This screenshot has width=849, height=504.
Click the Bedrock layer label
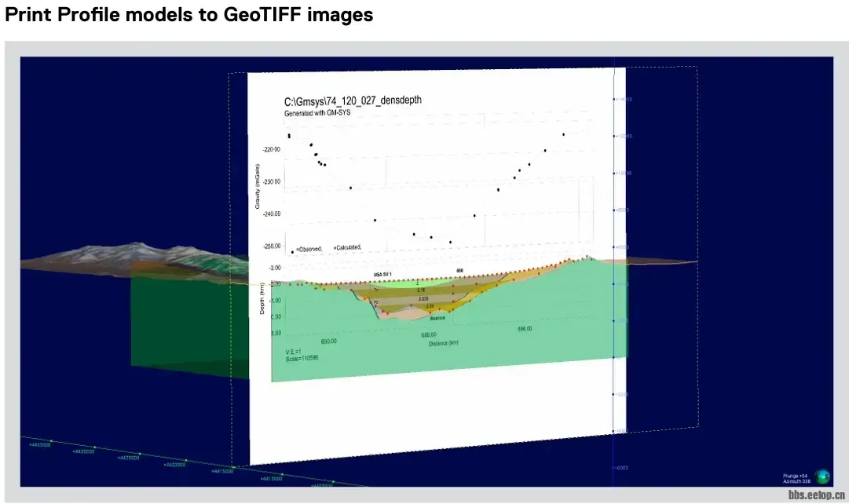click(x=437, y=318)
